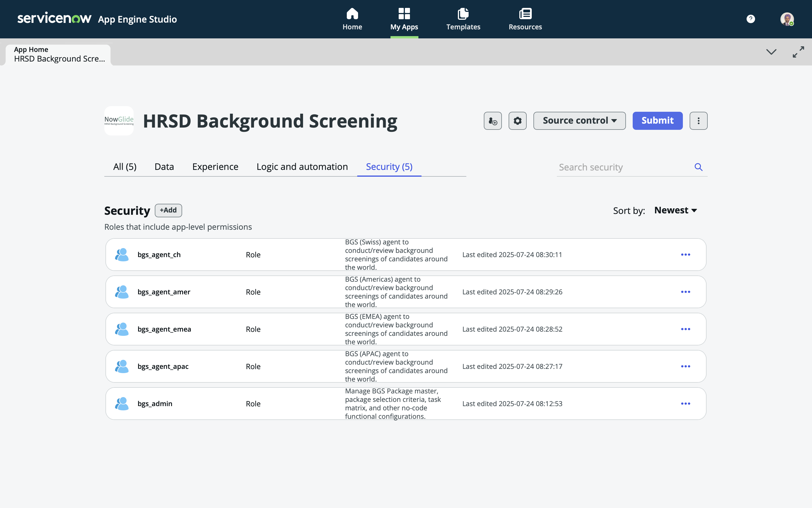Click the Submit button
Image resolution: width=812 pixels, height=508 pixels.
point(657,121)
